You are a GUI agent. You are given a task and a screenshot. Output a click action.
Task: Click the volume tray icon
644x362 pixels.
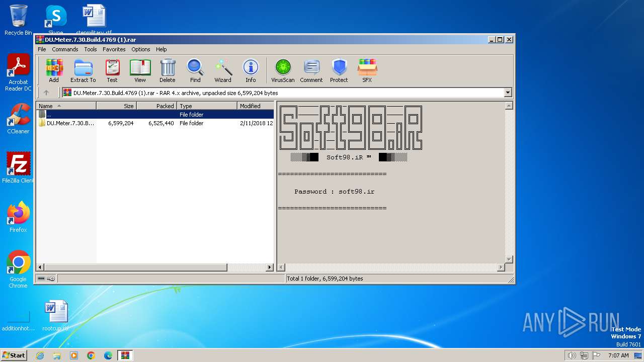tap(572, 355)
